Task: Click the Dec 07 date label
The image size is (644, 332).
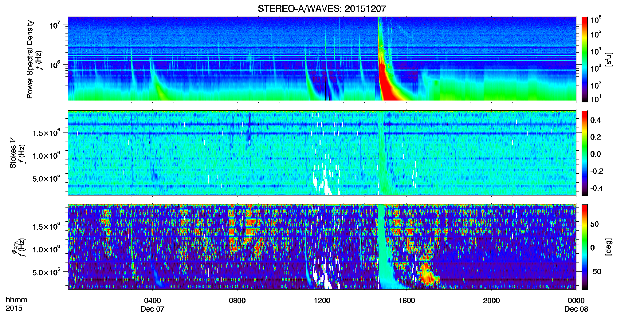Action: (x=152, y=309)
